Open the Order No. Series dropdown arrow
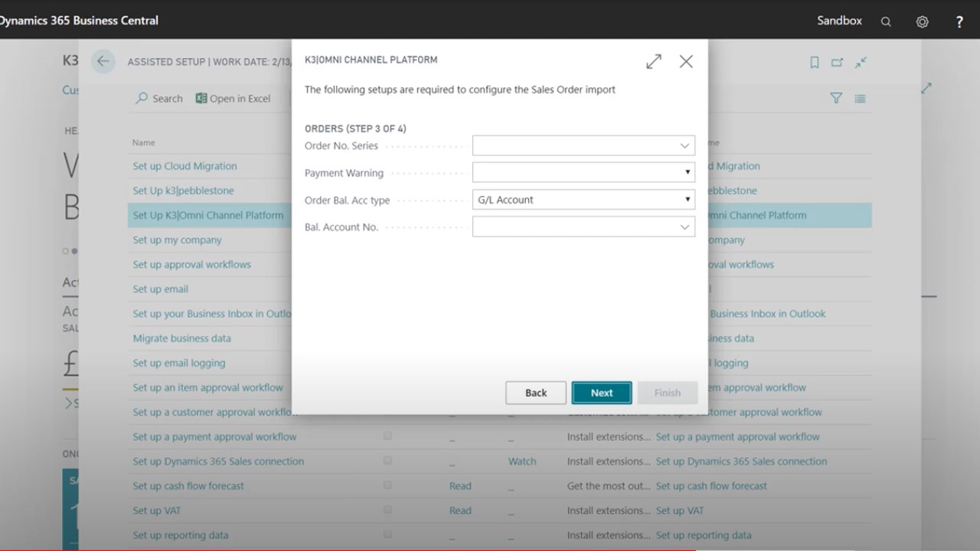The width and height of the screenshot is (980, 551). 684,145
